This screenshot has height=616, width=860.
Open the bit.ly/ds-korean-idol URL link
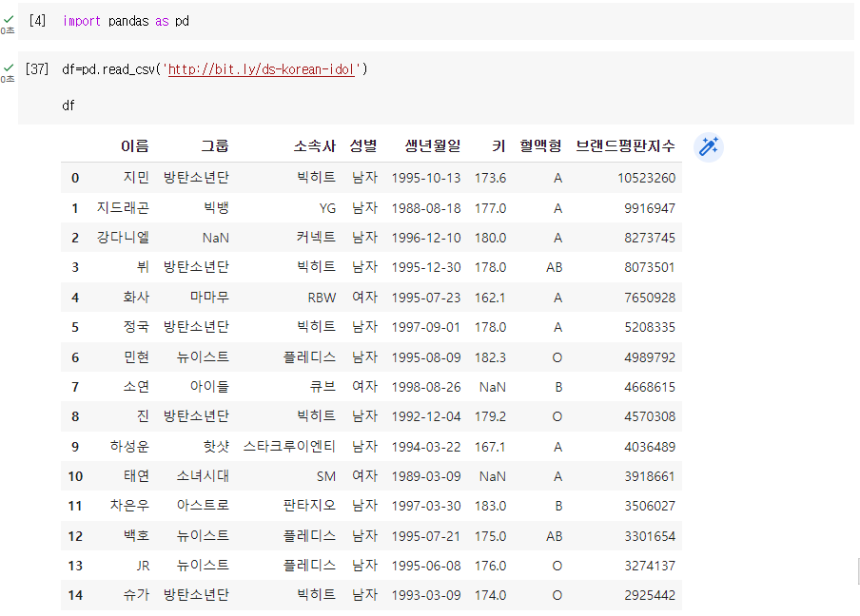point(261,69)
